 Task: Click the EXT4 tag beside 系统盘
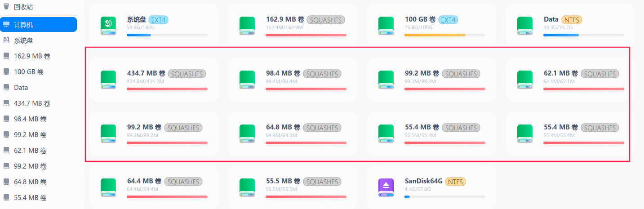pos(158,20)
